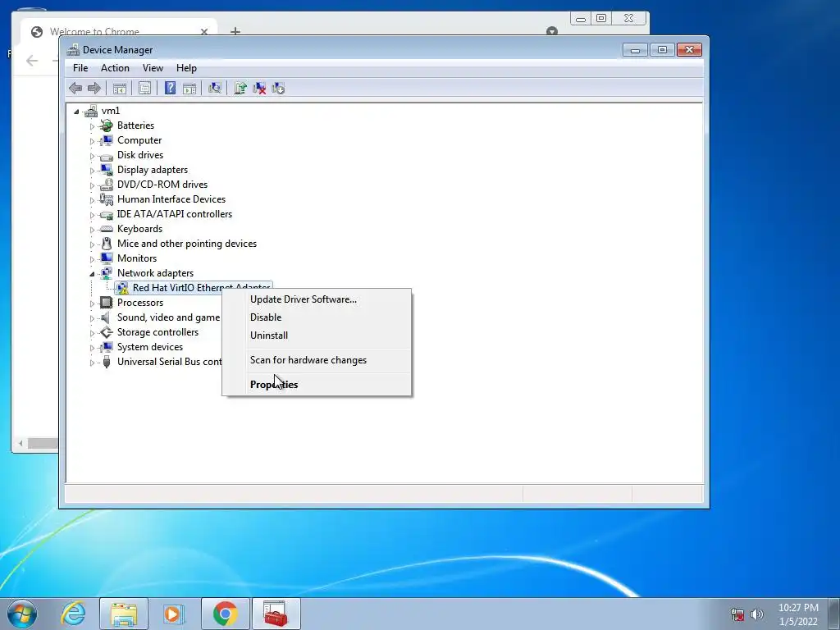Viewport: 840px width, 630px height.
Task: Launch Internet Explorer from the taskbar
Action: tap(73, 614)
